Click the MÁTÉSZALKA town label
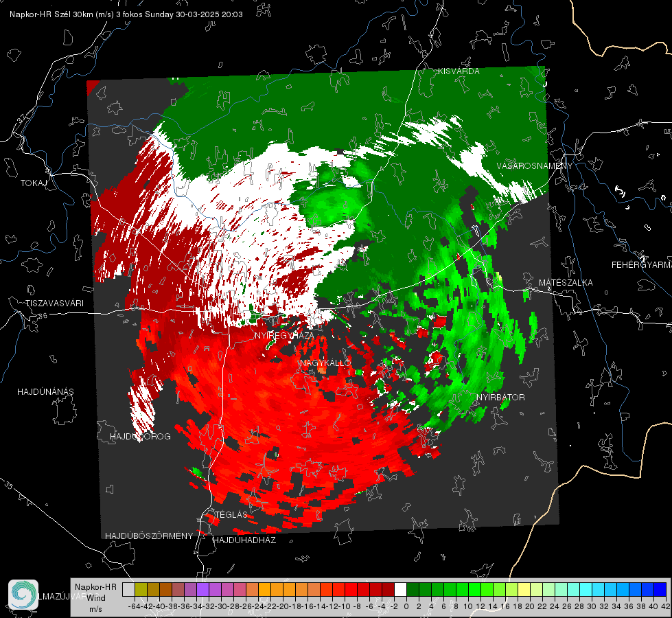This screenshot has width=672, height=618. click(x=566, y=283)
